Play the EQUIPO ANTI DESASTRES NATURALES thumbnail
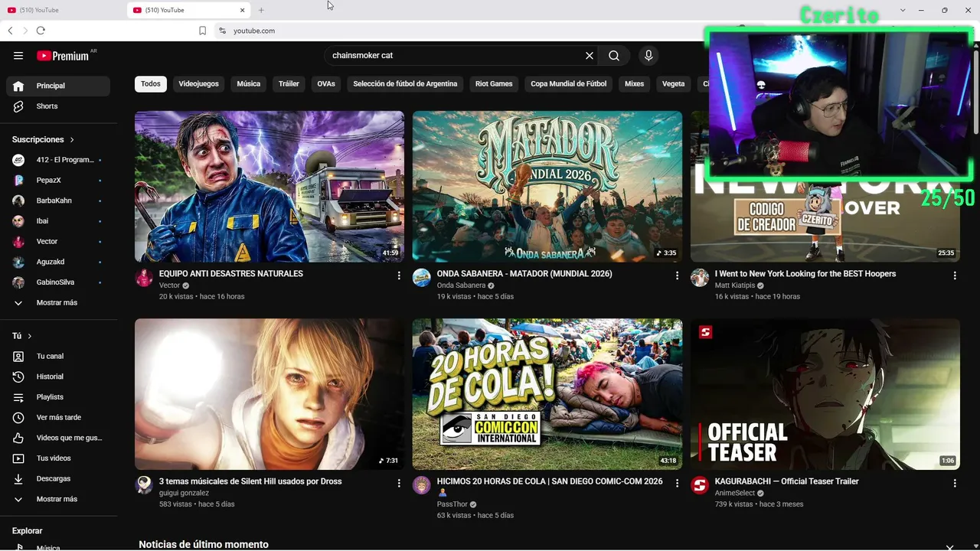 (x=269, y=187)
